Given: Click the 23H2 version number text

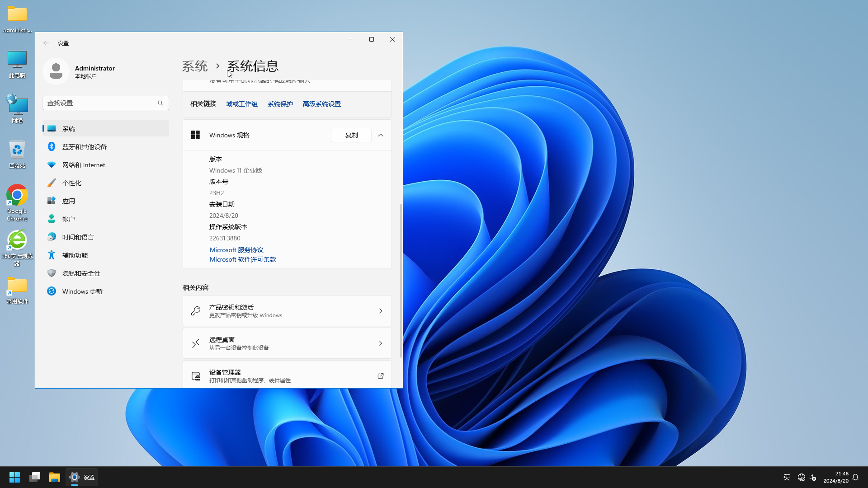Looking at the screenshot, I should tap(217, 193).
